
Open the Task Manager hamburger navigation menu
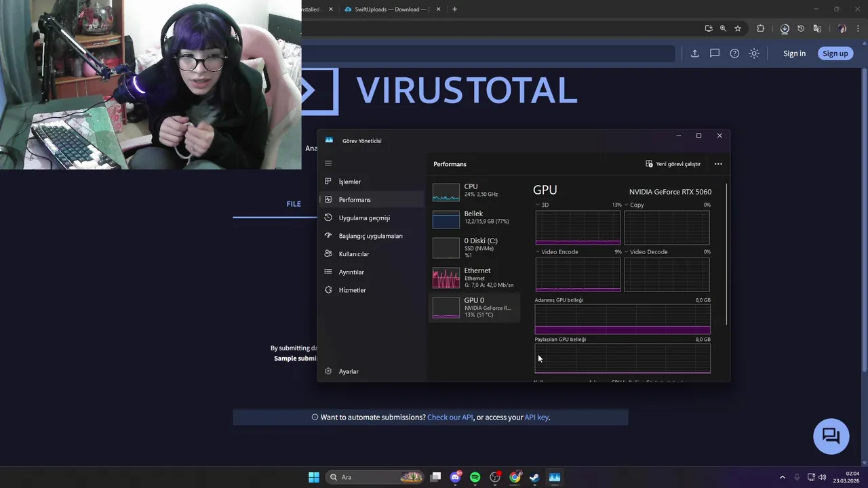328,163
